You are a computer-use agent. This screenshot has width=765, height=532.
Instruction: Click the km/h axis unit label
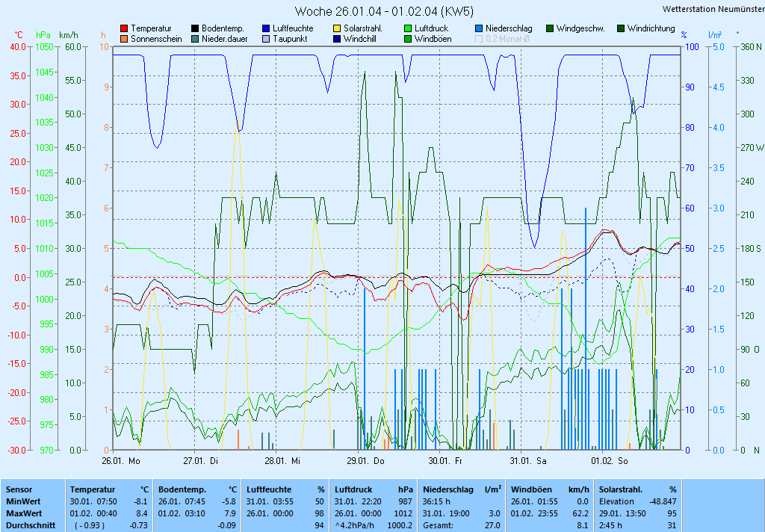[68, 35]
